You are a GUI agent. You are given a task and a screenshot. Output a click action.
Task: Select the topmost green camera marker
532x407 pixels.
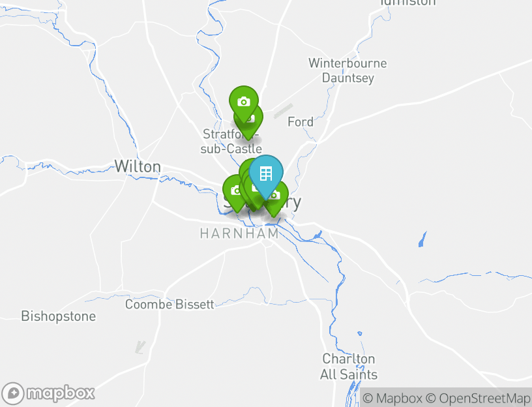244,101
